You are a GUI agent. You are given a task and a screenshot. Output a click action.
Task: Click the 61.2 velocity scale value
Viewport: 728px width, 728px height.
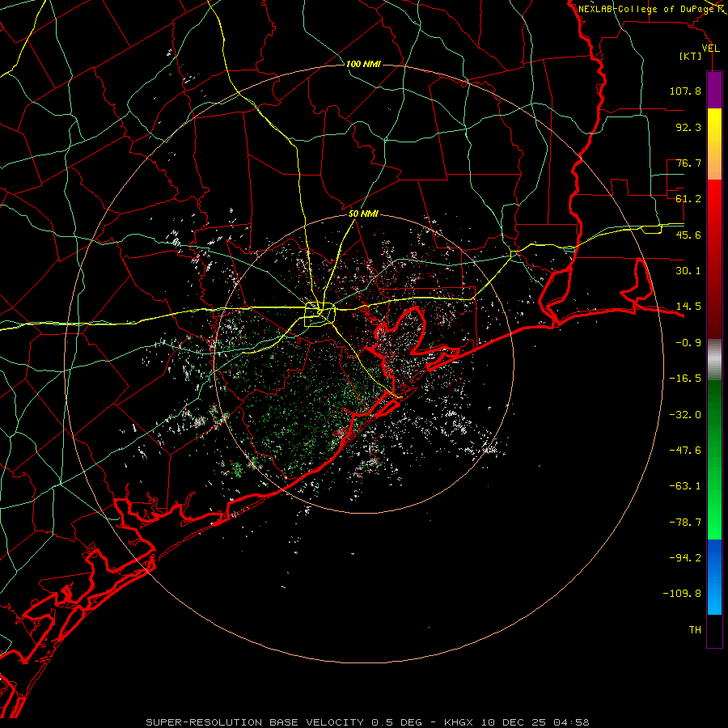(688, 199)
